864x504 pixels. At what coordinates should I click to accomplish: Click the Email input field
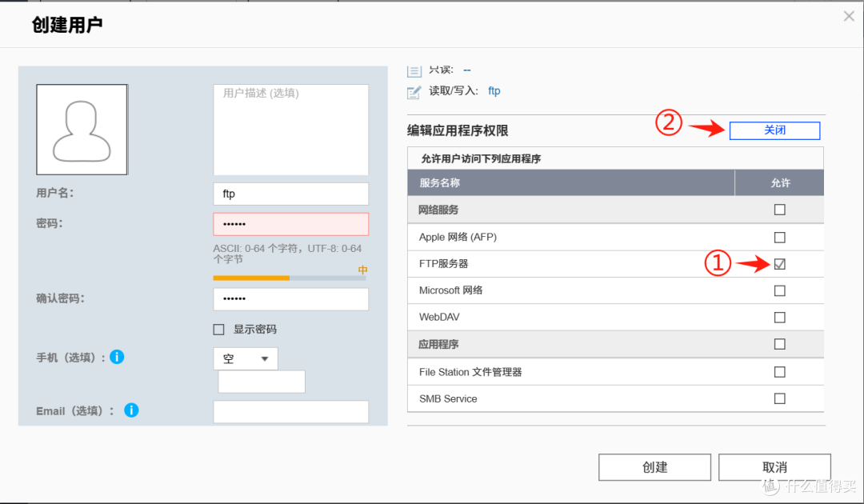tap(291, 411)
